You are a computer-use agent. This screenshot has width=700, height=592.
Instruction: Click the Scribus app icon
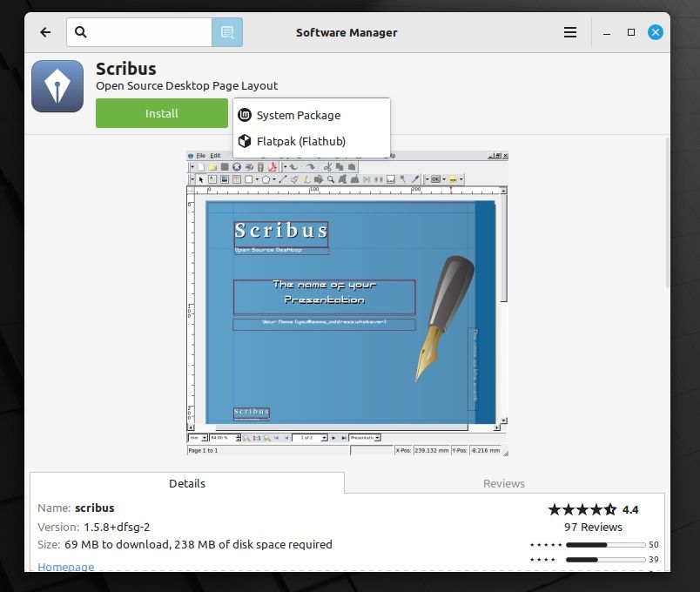pos(57,86)
